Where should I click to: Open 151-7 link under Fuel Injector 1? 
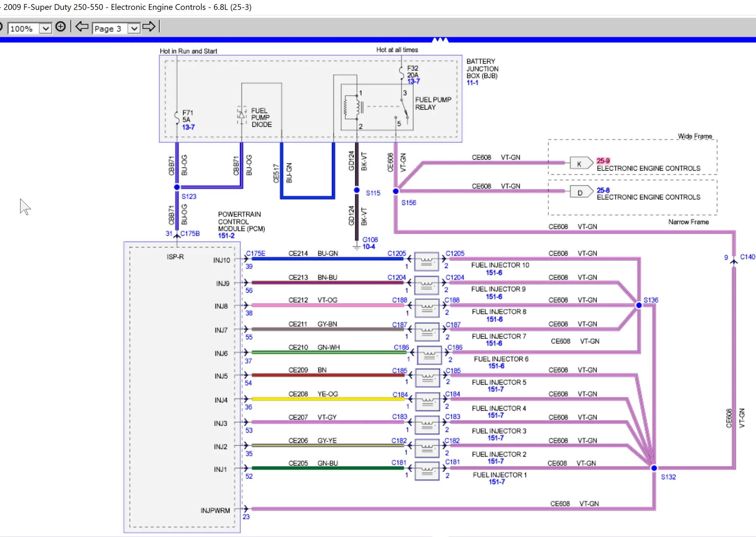click(497, 482)
